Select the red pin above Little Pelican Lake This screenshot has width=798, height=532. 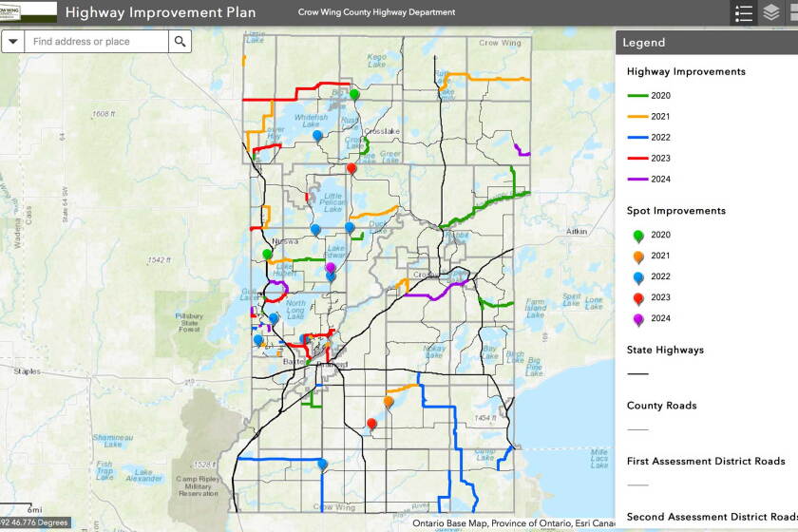(x=351, y=168)
